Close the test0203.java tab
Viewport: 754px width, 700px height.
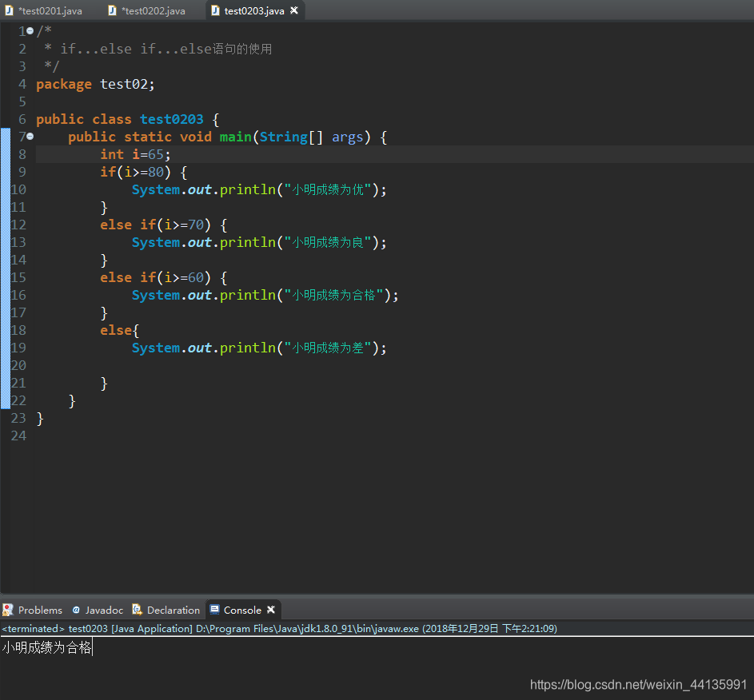coord(294,10)
